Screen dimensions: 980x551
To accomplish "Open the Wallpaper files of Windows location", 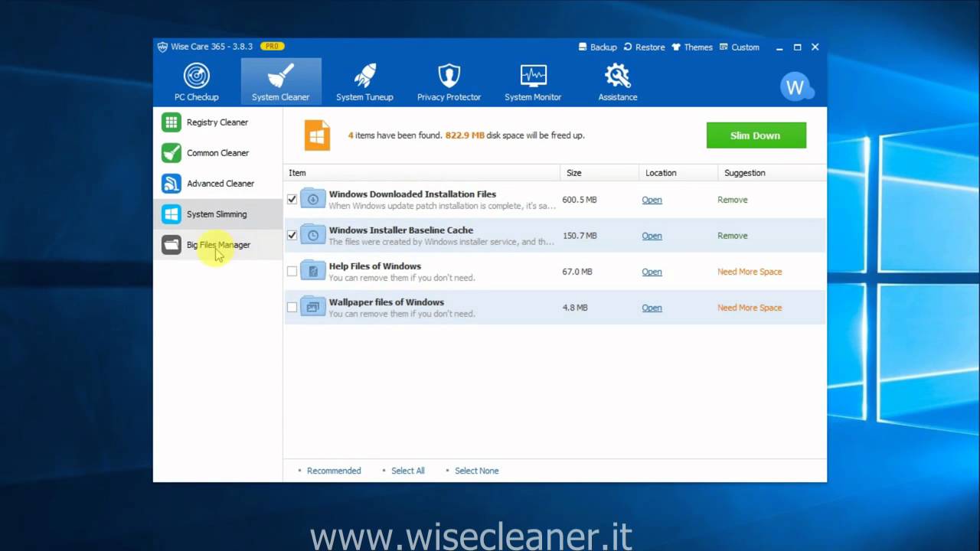I will [652, 307].
